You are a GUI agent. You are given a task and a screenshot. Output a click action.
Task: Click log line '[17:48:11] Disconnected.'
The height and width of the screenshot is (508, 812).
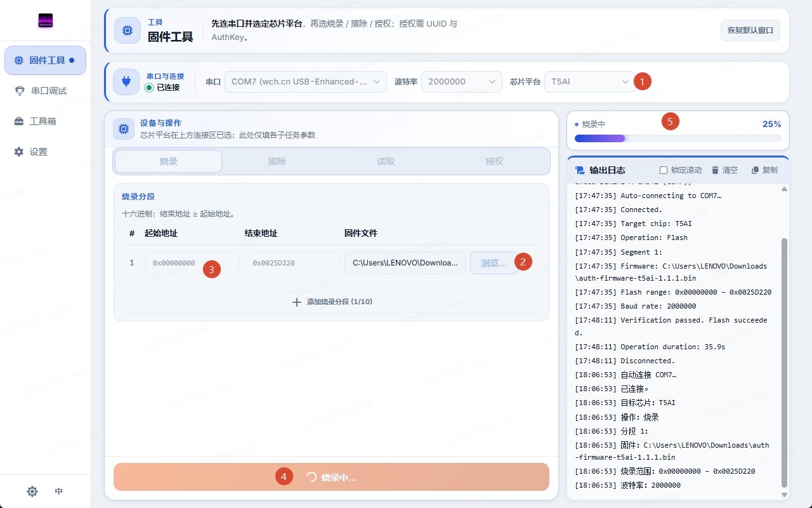pyautogui.click(x=625, y=361)
